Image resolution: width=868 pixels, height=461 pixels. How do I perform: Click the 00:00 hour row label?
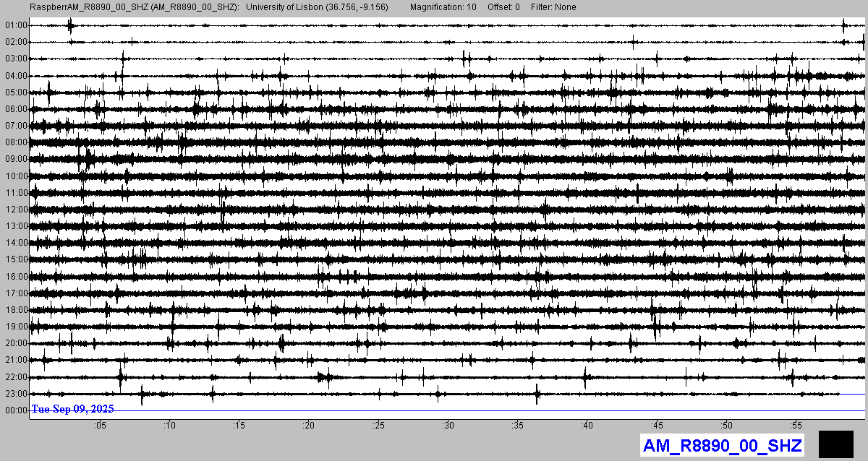[15, 410]
